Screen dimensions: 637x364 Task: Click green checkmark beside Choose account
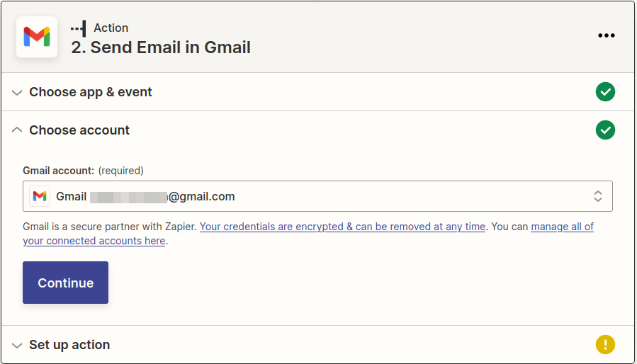605,130
